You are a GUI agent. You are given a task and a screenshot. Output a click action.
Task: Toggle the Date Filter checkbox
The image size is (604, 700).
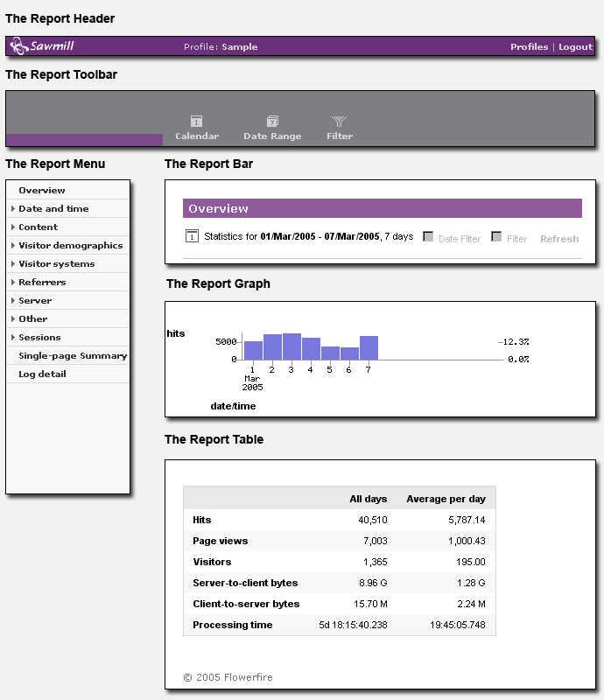[x=428, y=237]
